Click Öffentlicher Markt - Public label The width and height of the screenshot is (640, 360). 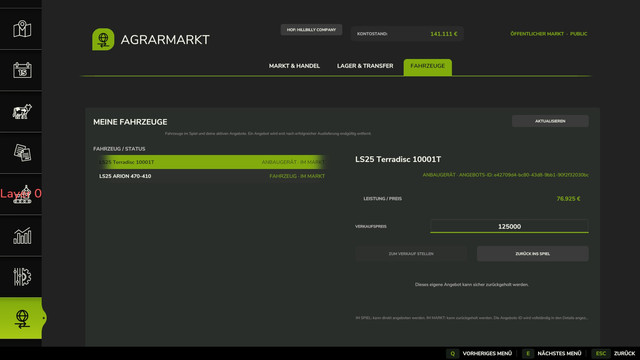[549, 34]
